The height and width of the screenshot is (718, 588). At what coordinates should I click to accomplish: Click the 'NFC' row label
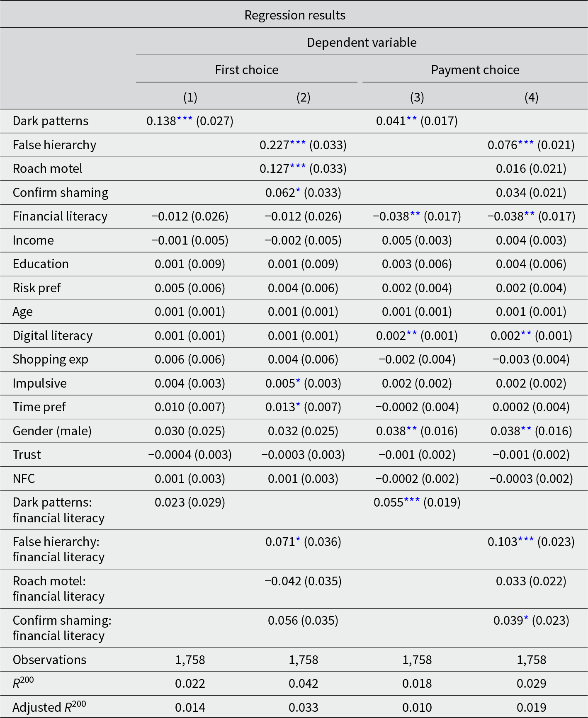24,478
